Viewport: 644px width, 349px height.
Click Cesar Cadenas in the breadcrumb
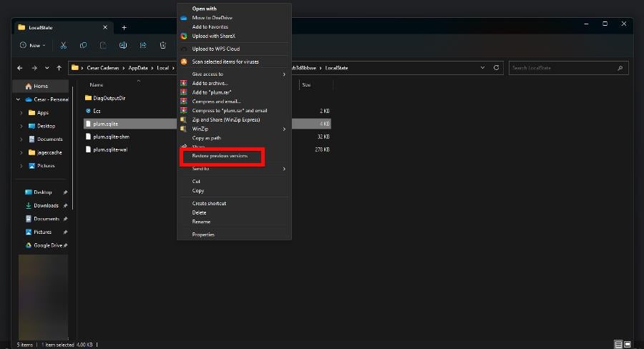(102, 68)
